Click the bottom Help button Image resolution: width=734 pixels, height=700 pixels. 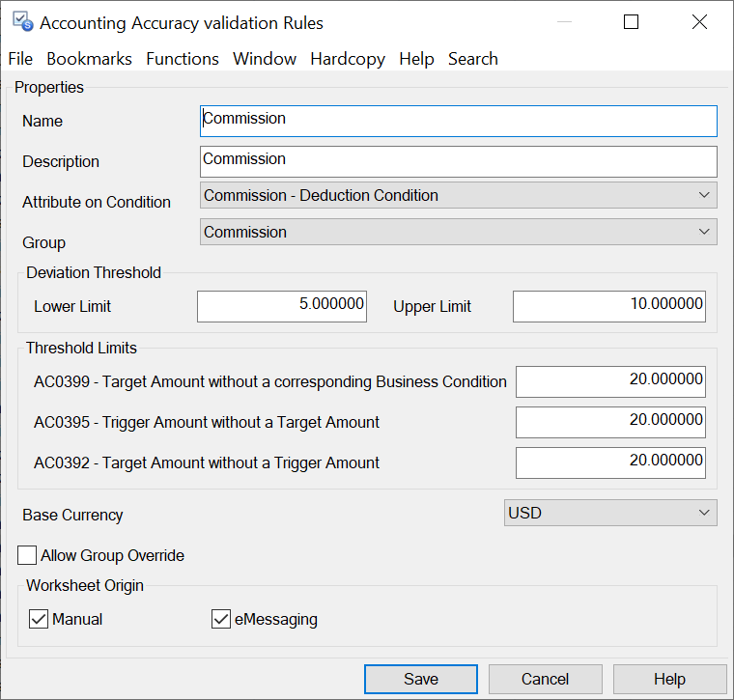click(x=669, y=679)
